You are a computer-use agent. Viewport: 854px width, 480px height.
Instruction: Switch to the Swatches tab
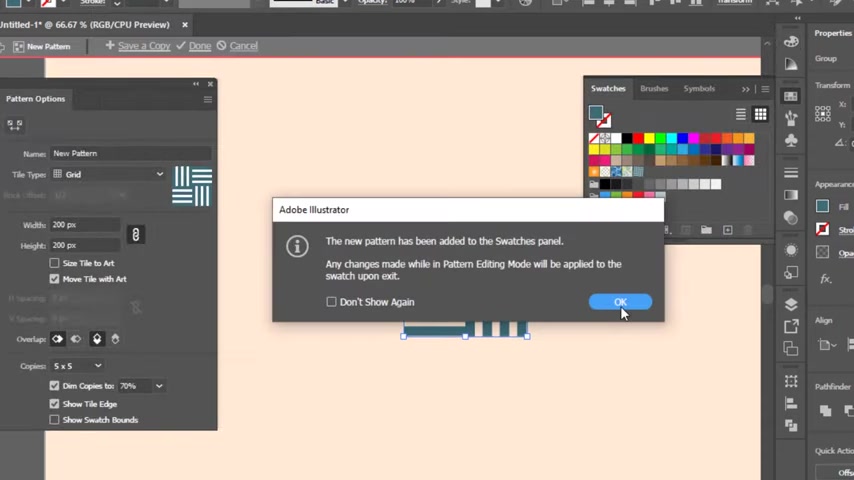point(608,89)
